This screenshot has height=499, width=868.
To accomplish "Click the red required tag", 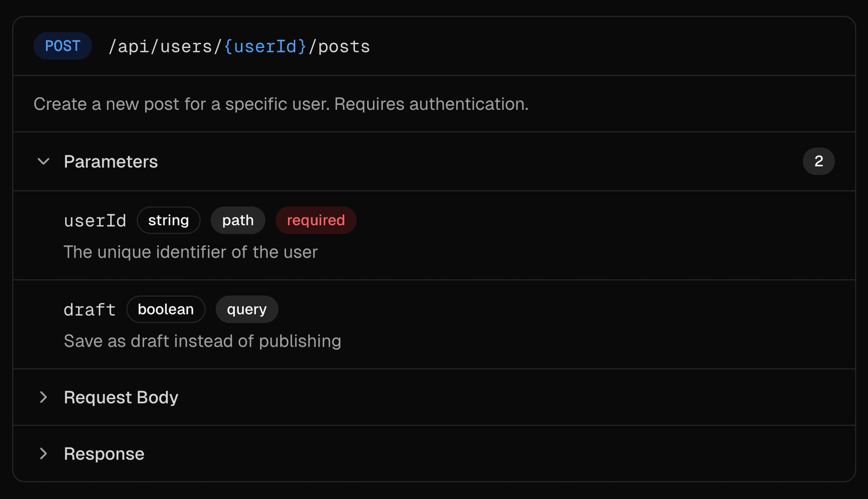I will (316, 221).
